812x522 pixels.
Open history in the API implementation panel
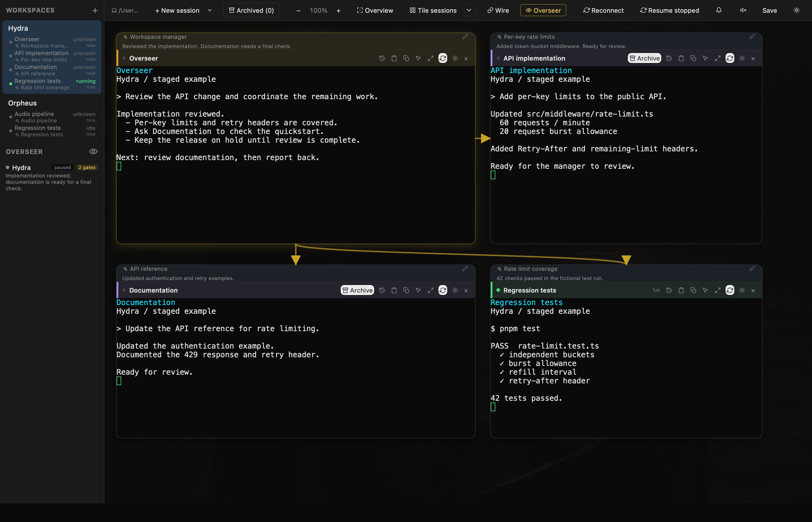pyautogui.click(x=669, y=58)
